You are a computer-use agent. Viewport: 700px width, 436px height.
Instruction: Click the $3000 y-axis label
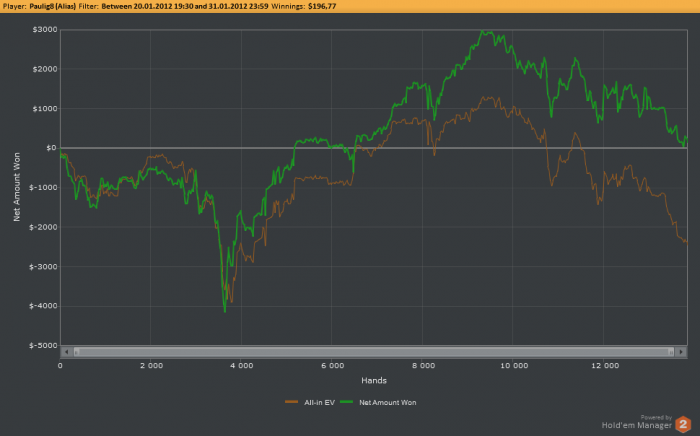coord(45,29)
